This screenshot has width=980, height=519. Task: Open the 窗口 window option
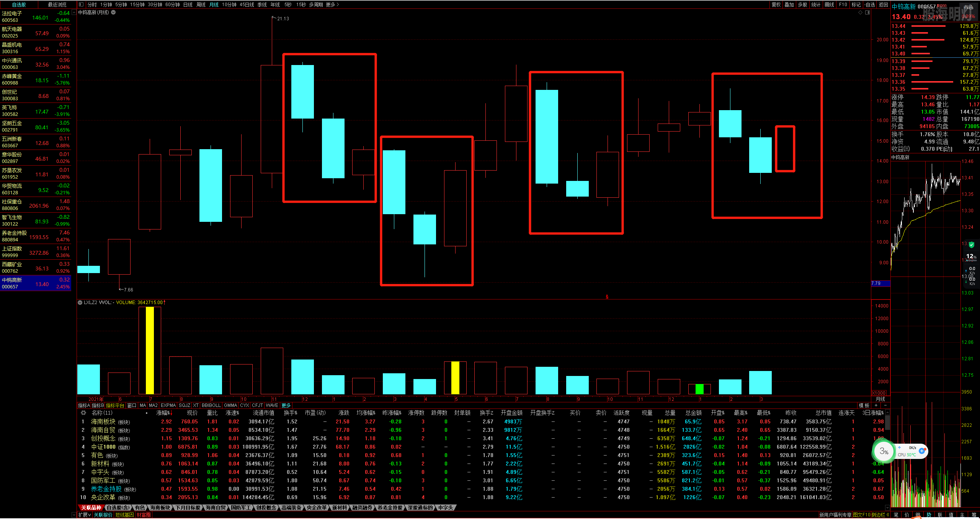[132, 405]
